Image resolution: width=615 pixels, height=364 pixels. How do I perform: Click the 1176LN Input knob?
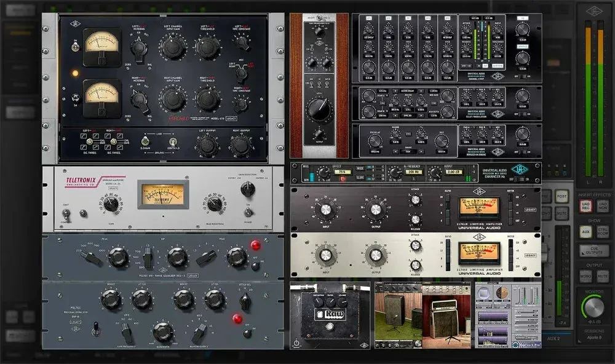tap(325, 210)
